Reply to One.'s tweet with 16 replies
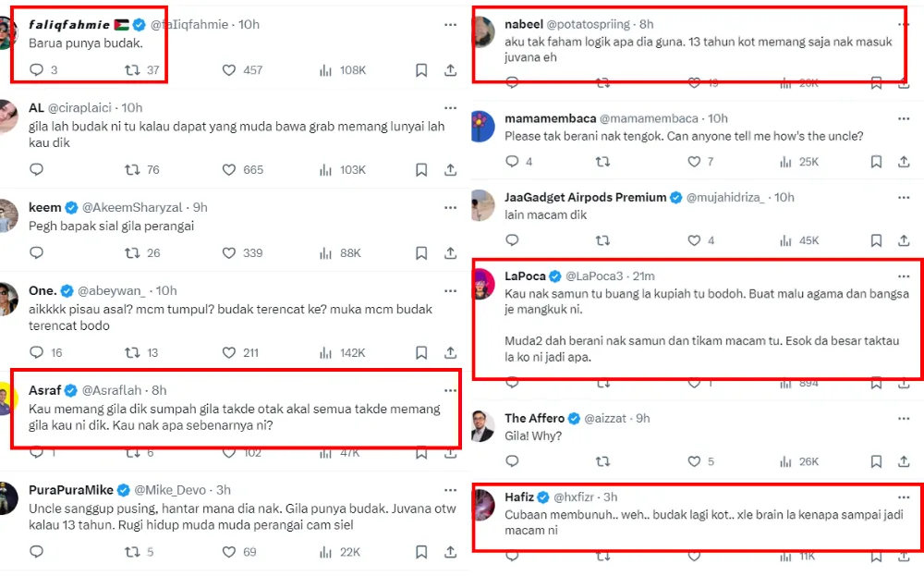Image resolution: width=924 pixels, height=576 pixels. click(x=37, y=352)
